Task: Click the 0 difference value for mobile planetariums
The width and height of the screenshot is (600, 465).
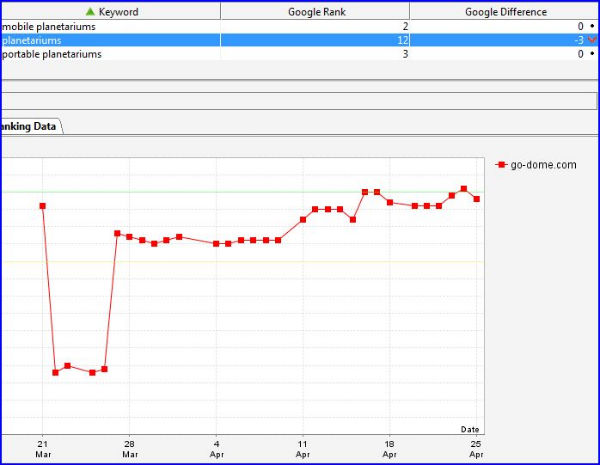Action: (580, 26)
